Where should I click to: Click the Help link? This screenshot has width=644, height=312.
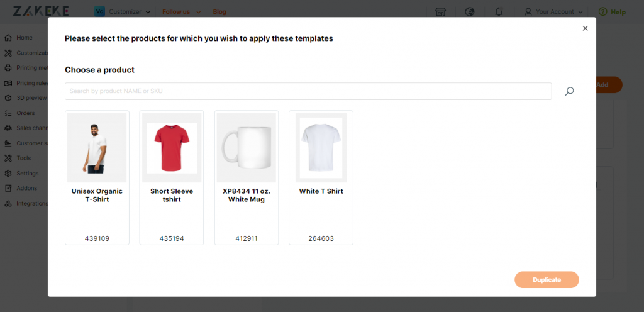612,12
